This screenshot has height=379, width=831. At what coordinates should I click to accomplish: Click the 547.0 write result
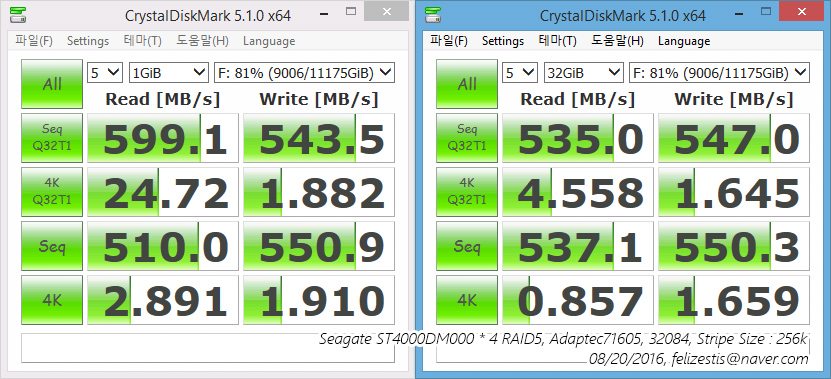tap(734, 138)
